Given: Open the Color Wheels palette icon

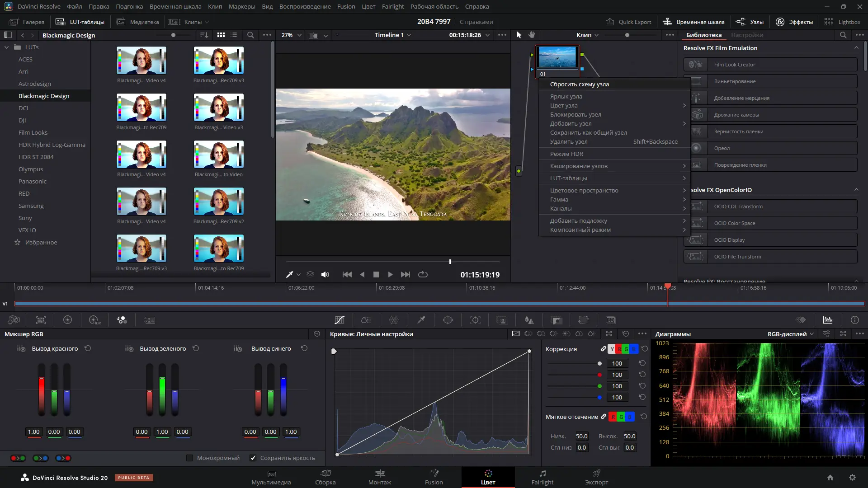Looking at the screenshot, I should pos(67,320).
